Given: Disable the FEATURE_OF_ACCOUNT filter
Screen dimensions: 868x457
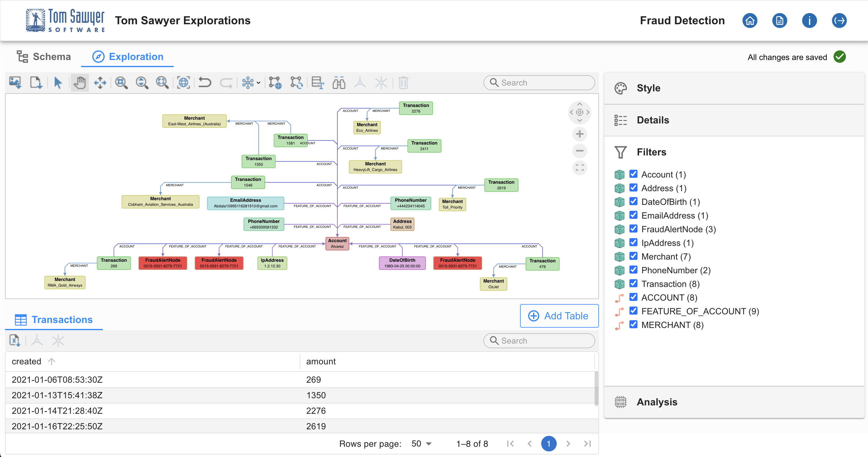Looking at the screenshot, I should (633, 311).
